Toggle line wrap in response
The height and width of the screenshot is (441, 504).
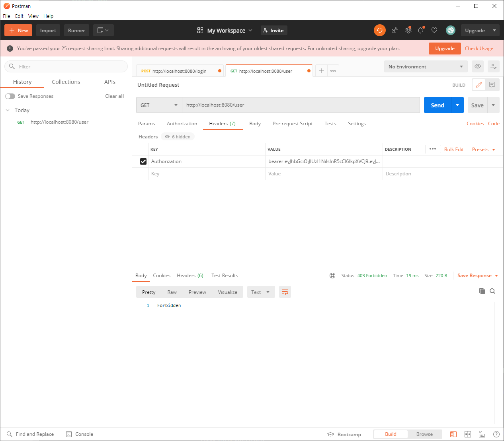coord(285,292)
